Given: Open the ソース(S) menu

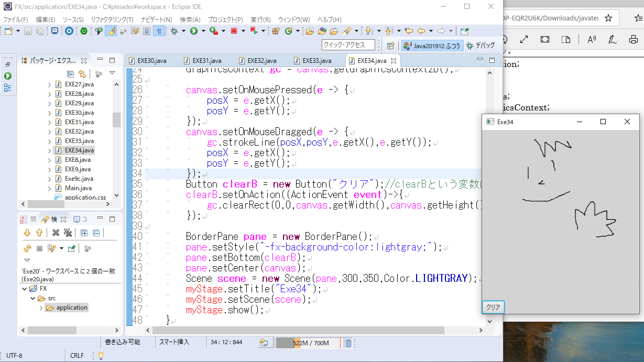Looking at the screenshot, I should point(73,19).
